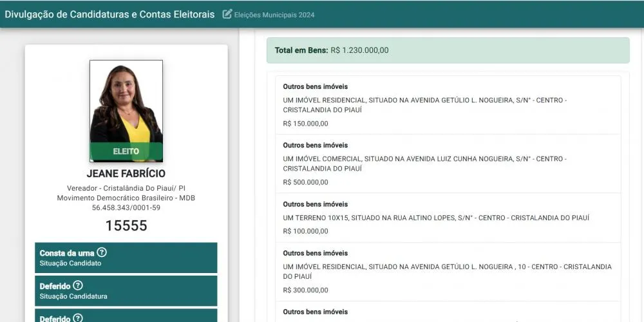Select the residential property Getúlio L. Nogueira S/N° description
This screenshot has height=322, width=644.
pos(424,105)
